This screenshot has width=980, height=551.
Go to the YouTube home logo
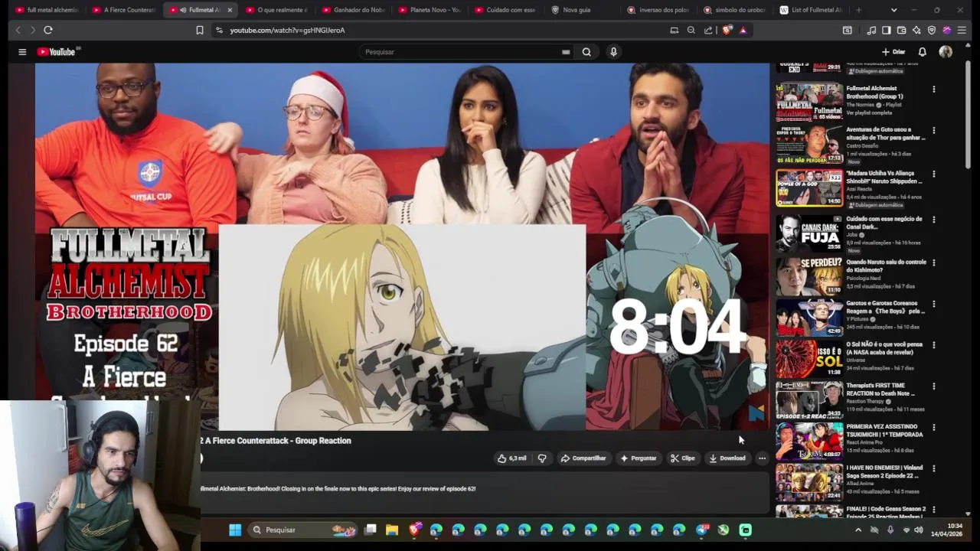[x=56, y=52]
